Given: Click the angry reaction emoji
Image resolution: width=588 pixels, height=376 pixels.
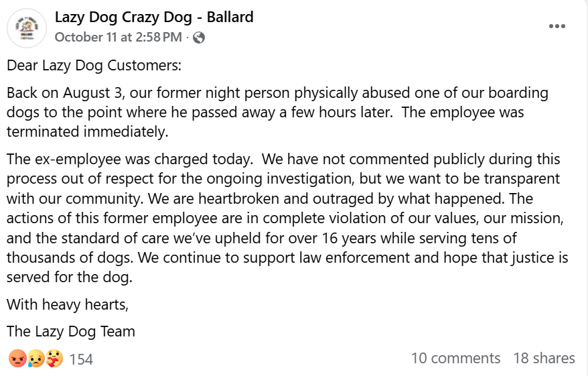Looking at the screenshot, I should [x=16, y=359].
